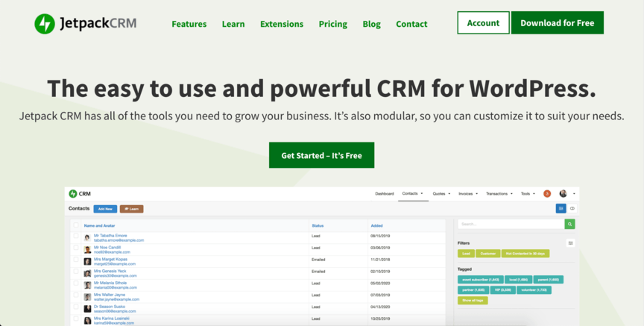The height and width of the screenshot is (326, 644).
Task: Click Walter Jayne's avatar
Action: click(87, 297)
